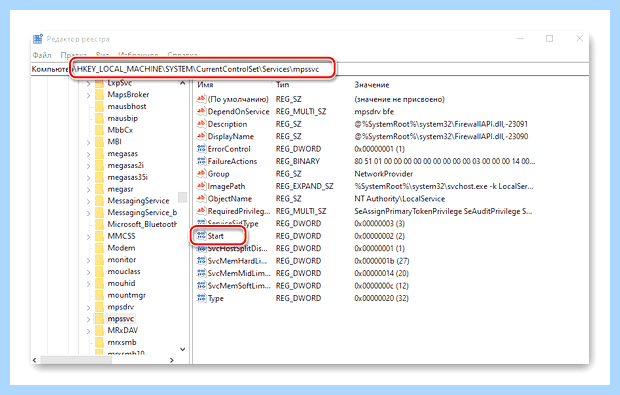620x395 pixels.
Task: Click the Start data '0x00000002 (2)'
Action: point(380,236)
